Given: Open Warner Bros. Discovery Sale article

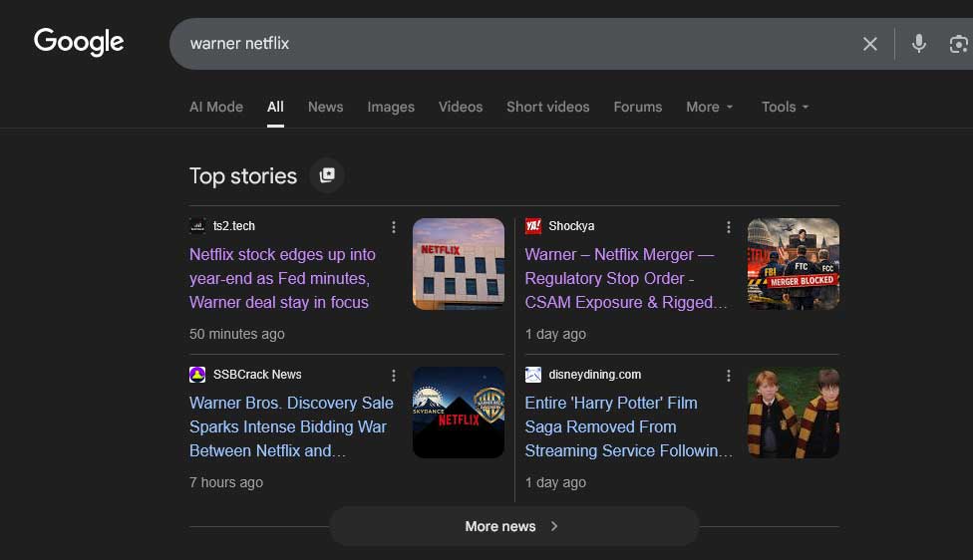Looking at the screenshot, I should click(291, 426).
